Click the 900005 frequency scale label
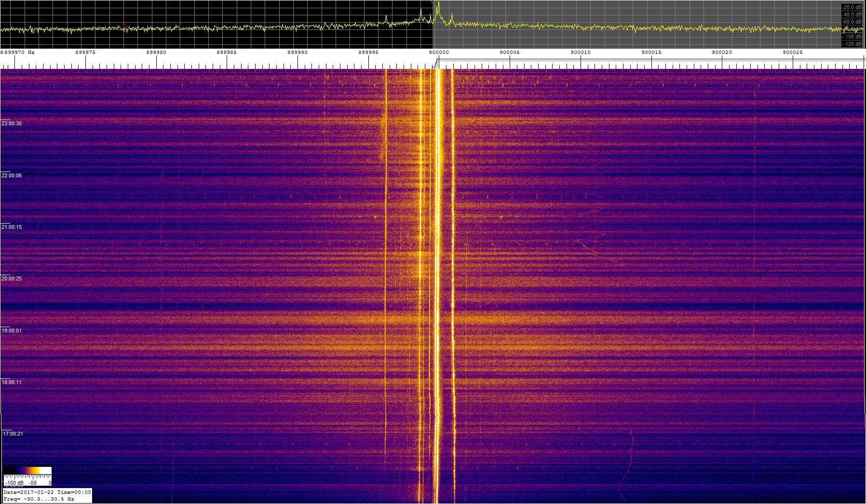Viewport: 866px width, 504px height. point(510,52)
